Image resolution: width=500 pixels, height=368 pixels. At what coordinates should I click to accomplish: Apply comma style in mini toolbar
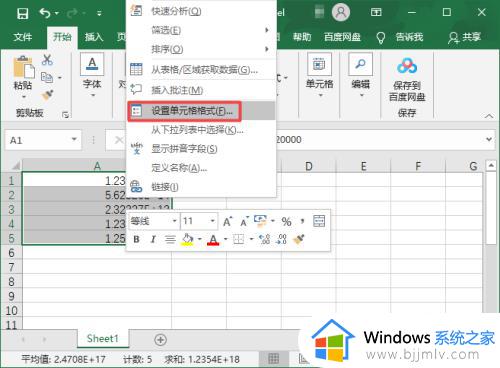pos(303,222)
